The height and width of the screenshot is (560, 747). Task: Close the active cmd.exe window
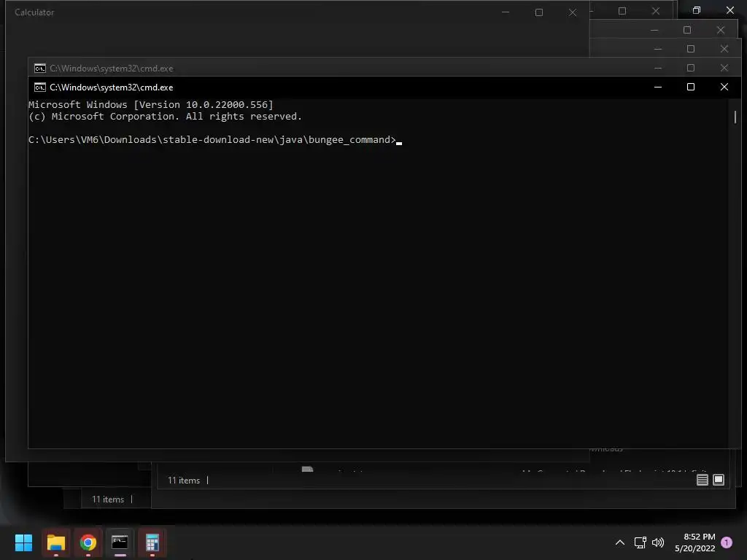724,87
